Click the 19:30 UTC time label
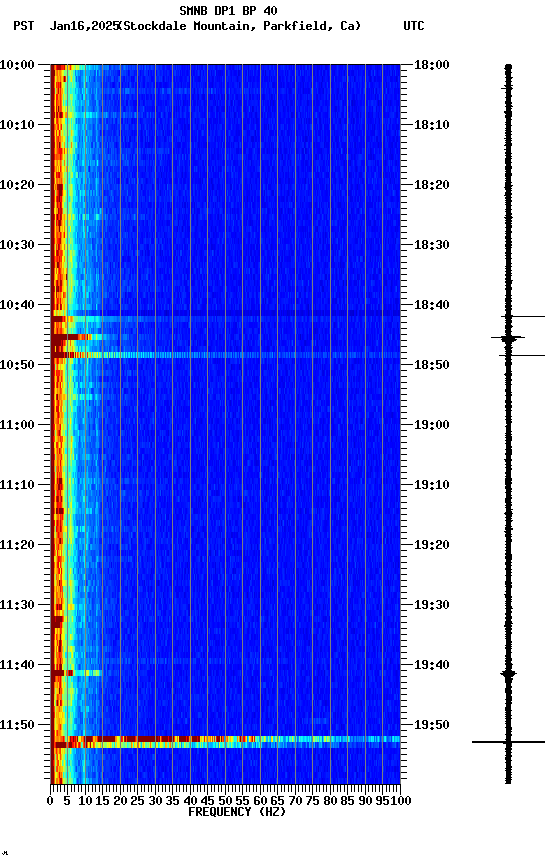 pyautogui.click(x=431, y=606)
